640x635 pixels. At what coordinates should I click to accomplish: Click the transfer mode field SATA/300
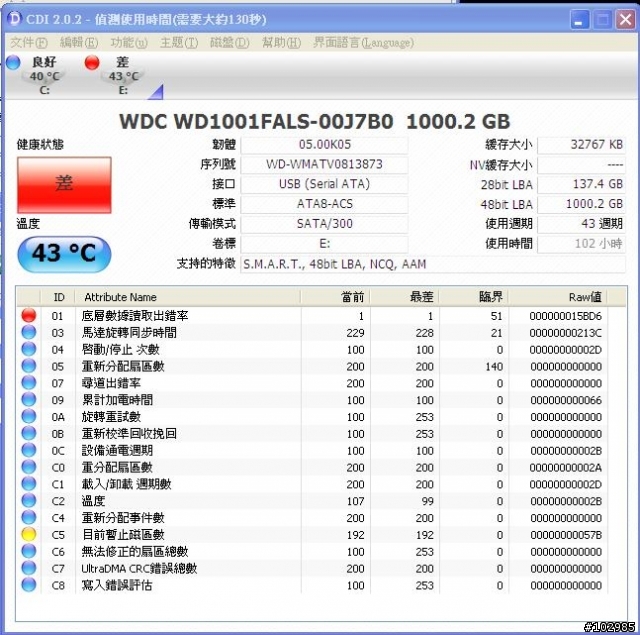[324, 224]
